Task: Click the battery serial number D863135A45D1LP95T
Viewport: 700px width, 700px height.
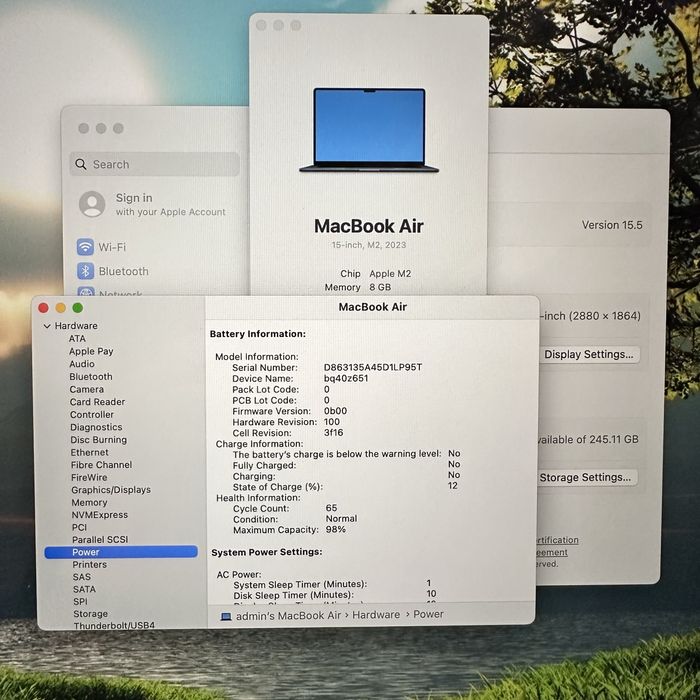Action: pos(373,367)
